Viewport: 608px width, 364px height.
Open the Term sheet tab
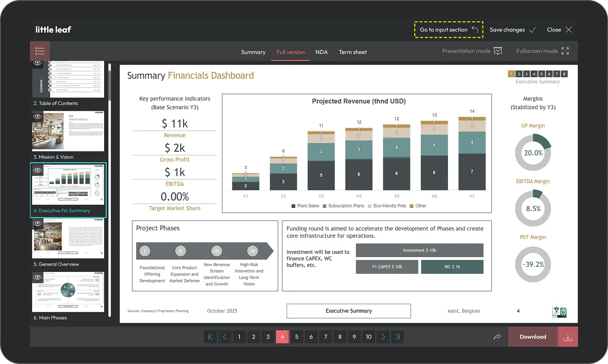coord(352,52)
